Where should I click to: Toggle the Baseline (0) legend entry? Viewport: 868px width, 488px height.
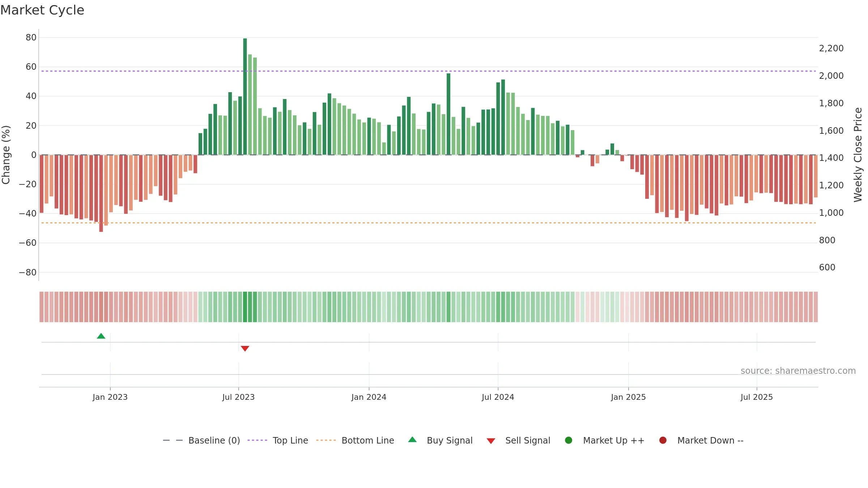point(201,441)
